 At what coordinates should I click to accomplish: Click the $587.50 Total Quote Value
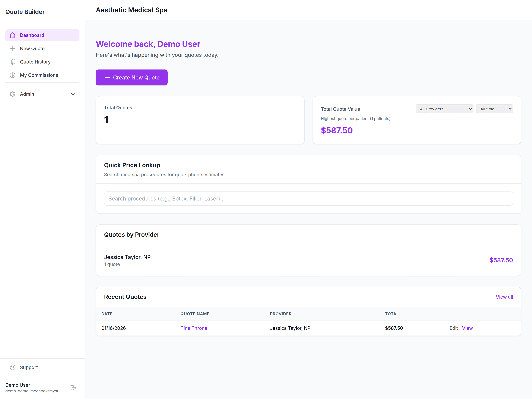tap(337, 130)
